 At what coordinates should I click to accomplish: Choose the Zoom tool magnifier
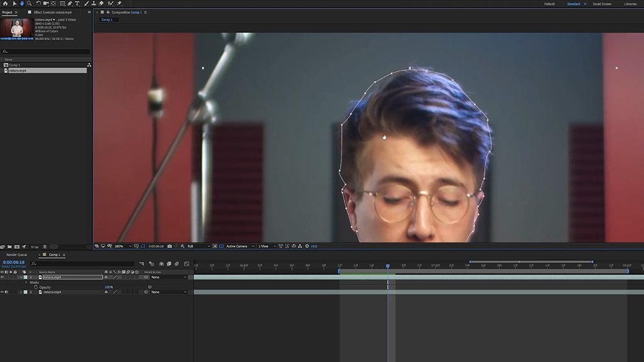point(29,3)
